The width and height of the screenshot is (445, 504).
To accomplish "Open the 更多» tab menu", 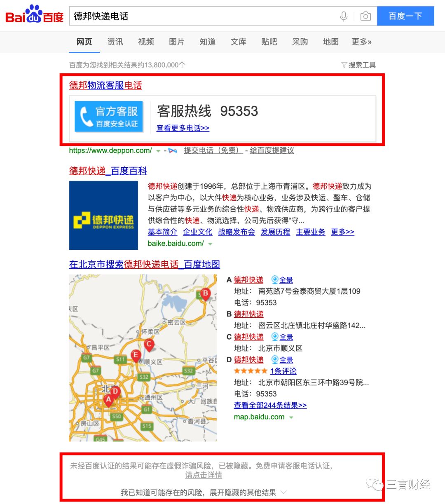I will coord(361,42).
